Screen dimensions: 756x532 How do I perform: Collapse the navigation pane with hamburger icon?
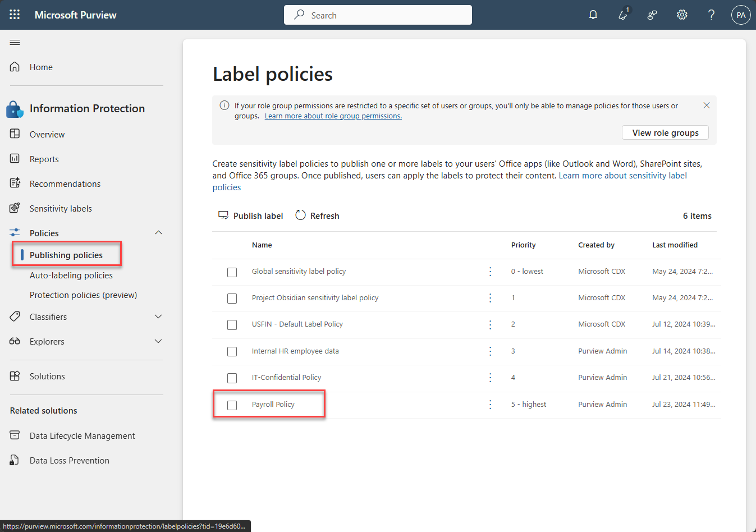click(x=15, y=42)
